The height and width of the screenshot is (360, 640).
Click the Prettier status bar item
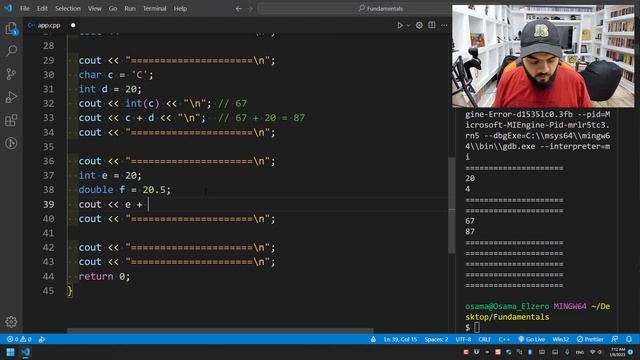click(590, 340)
